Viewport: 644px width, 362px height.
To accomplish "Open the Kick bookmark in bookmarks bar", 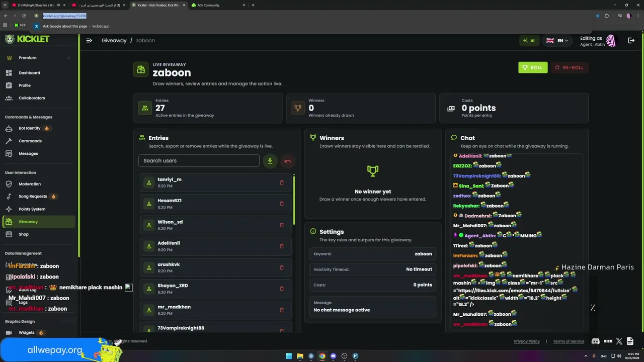I will 20,25.
